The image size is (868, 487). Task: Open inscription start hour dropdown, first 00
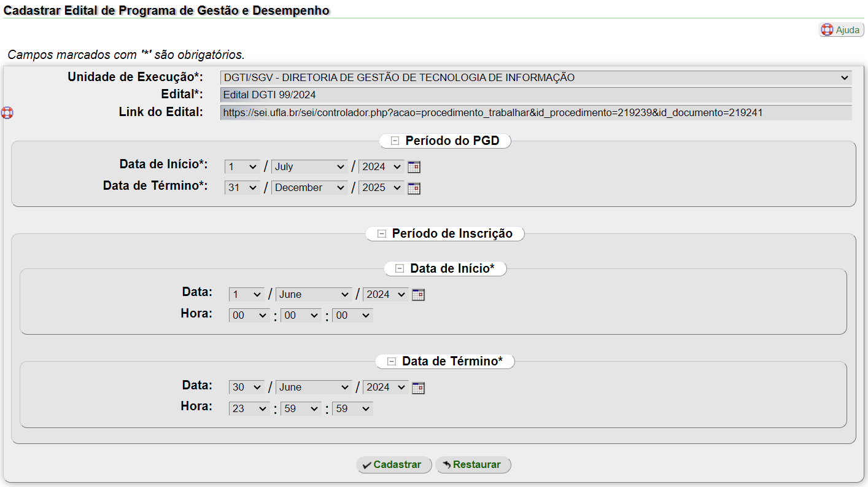(x=249, y=315)
